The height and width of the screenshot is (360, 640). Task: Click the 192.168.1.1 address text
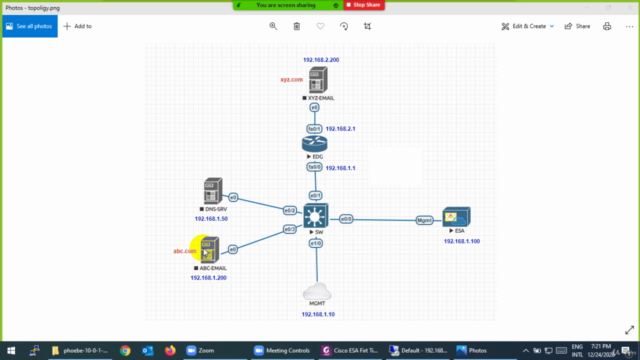[x=340, y=168]
